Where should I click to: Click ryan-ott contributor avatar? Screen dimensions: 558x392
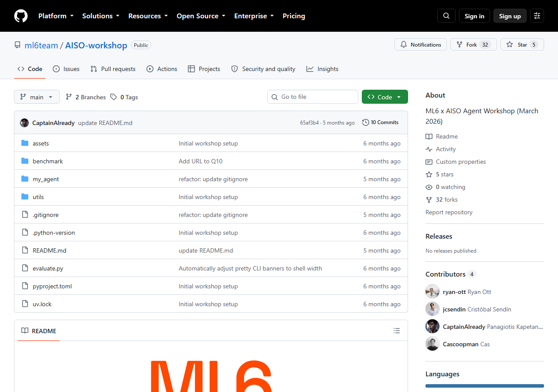click(x=432, y=292)
